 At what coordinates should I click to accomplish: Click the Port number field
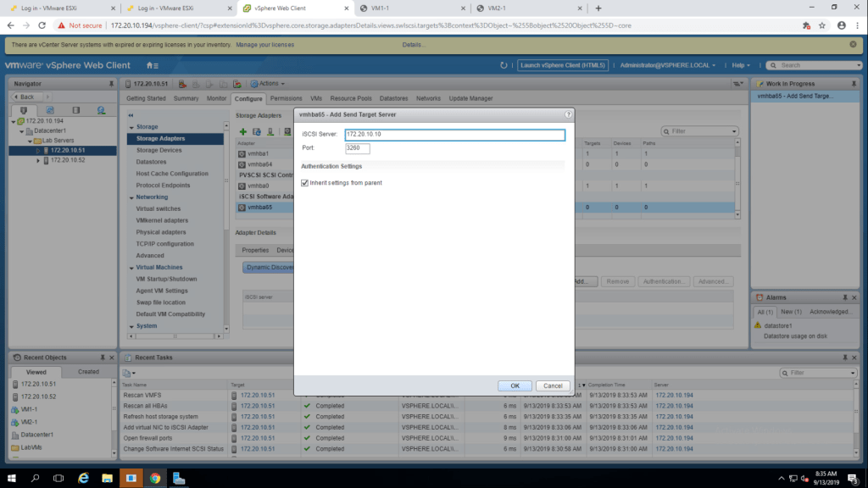(x=357, y=148)
